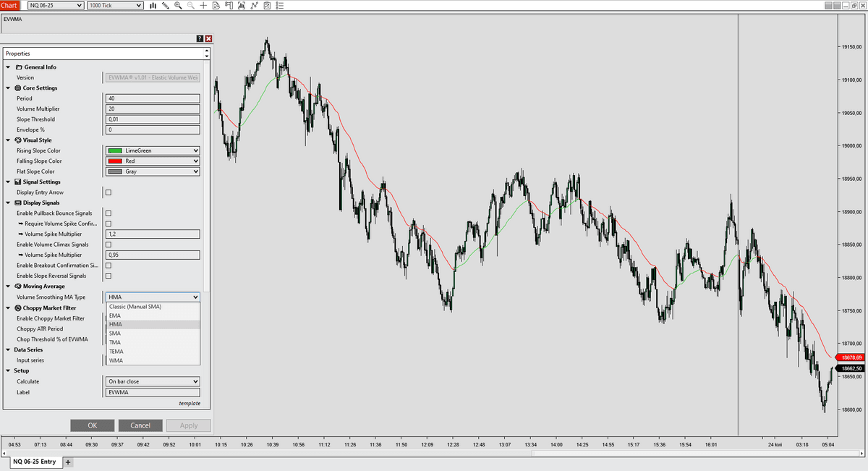
Task: Open the Rising Slope Color dropdown
Action: click(x=153, y=150)
